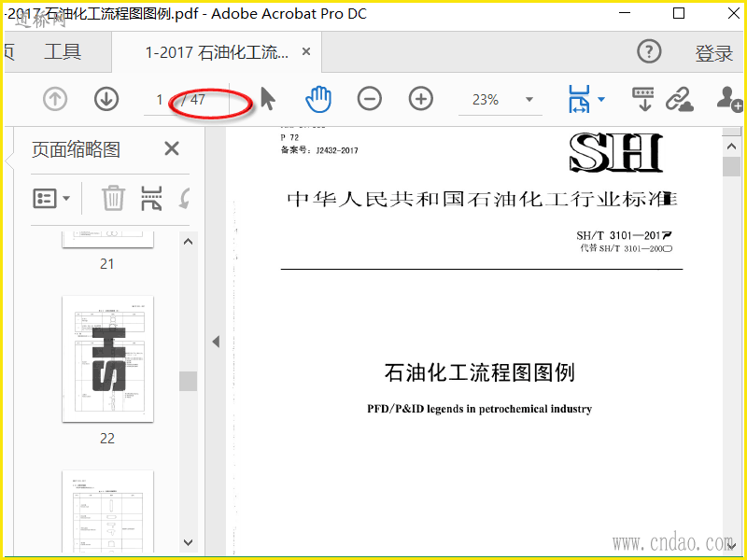The image size is (747, 560).
Task: Collapse the navigation pane with left triangle
Action: pos(216,342)
